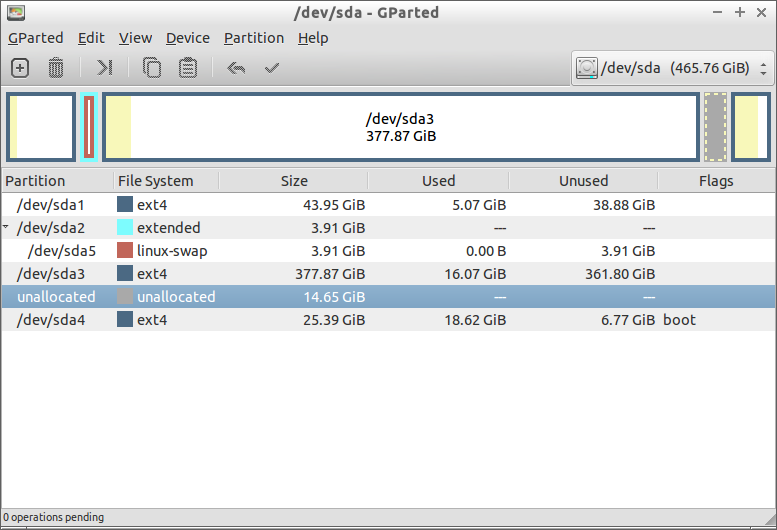The width and height of the screenshot is (777, 530).
Task: Open the GParted menu
Action: click(36, 38)
